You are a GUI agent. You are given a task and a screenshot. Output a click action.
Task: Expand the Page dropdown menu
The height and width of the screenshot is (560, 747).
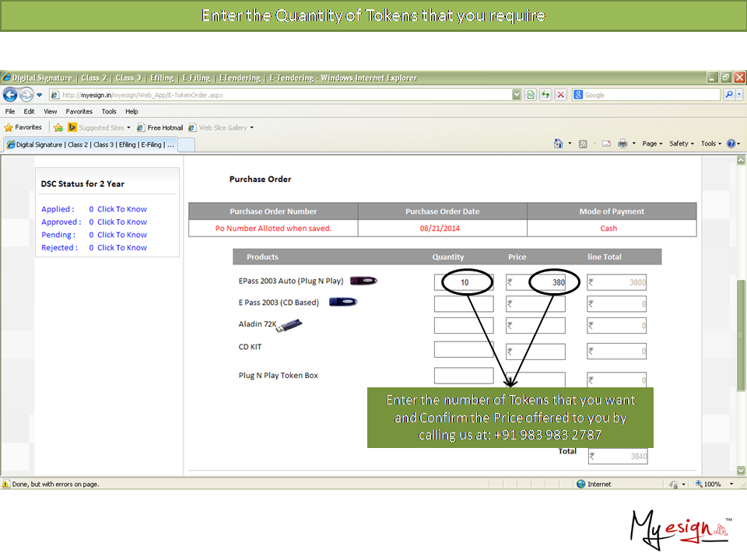(652, 144)
